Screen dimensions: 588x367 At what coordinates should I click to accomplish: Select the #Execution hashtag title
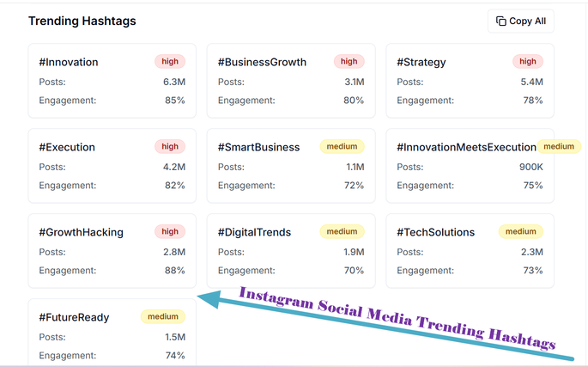(x=67, y=147)
